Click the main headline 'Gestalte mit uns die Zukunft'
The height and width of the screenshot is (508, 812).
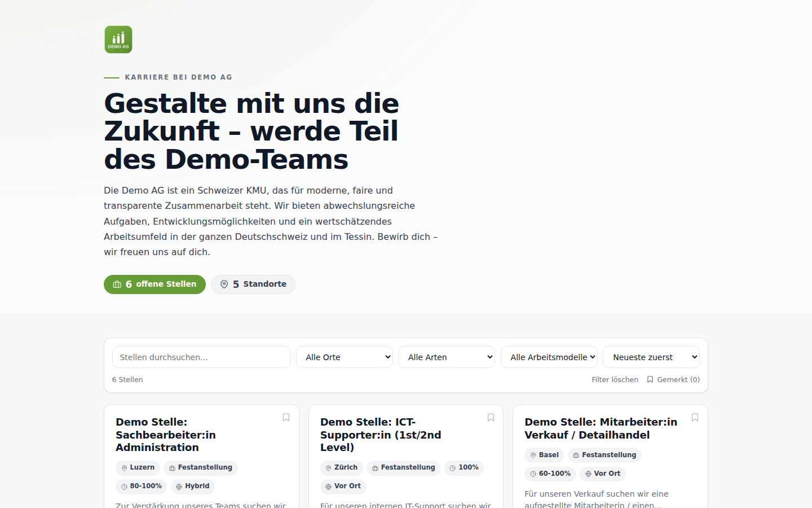[251, 131]
